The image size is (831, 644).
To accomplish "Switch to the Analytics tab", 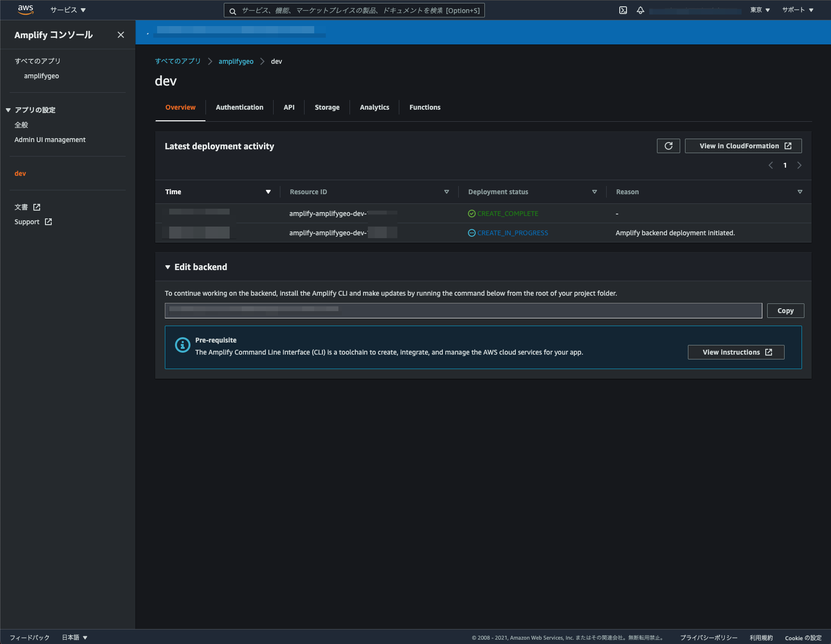I will click(x=375, y=107).
